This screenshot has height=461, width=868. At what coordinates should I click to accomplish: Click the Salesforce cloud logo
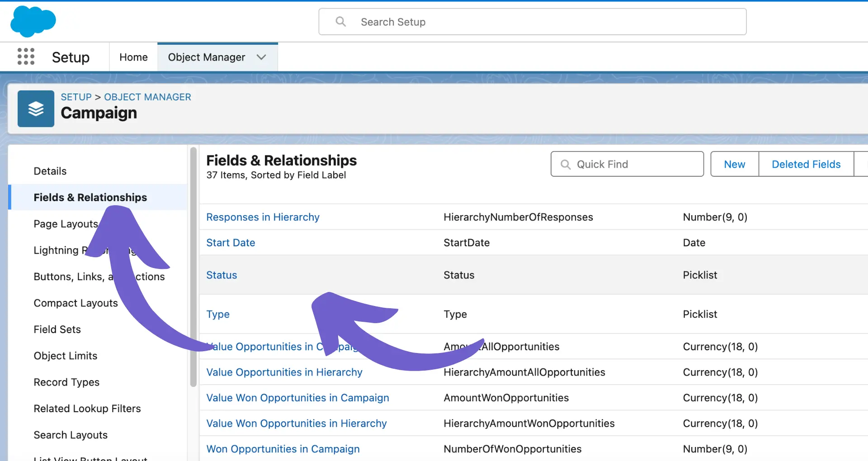click(33, 21)
